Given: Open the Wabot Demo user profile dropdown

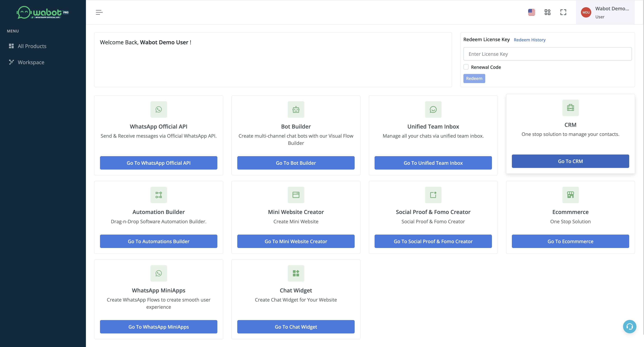Looking at the screenshot, I should (x=605, y=12).
